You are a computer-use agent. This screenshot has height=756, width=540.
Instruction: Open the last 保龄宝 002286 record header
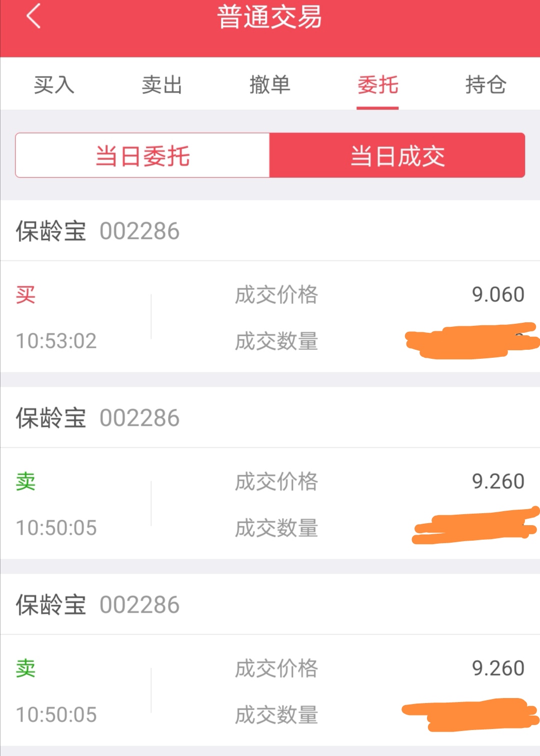pos(97,605)
